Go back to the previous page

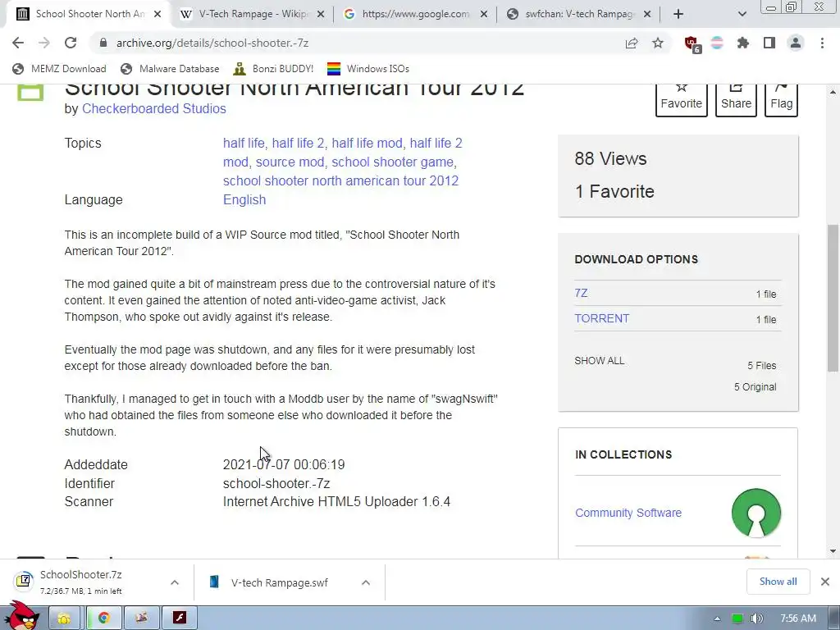pos(18,43)
